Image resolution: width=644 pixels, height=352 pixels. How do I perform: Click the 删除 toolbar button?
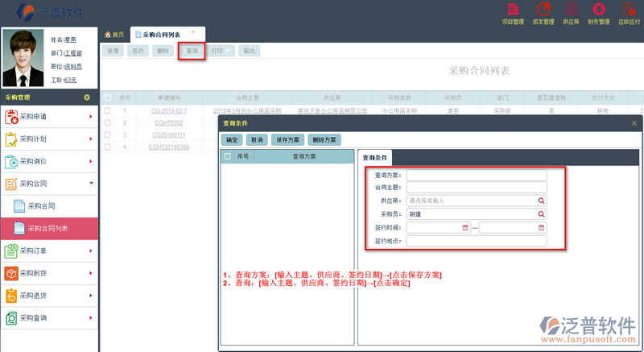pos(163,51)
